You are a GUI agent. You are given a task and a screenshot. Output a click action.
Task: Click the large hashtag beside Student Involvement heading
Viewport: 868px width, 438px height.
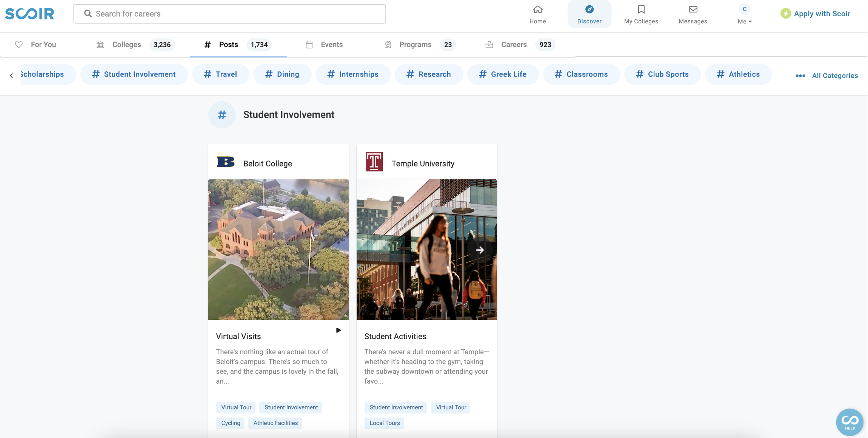(222, 115)
